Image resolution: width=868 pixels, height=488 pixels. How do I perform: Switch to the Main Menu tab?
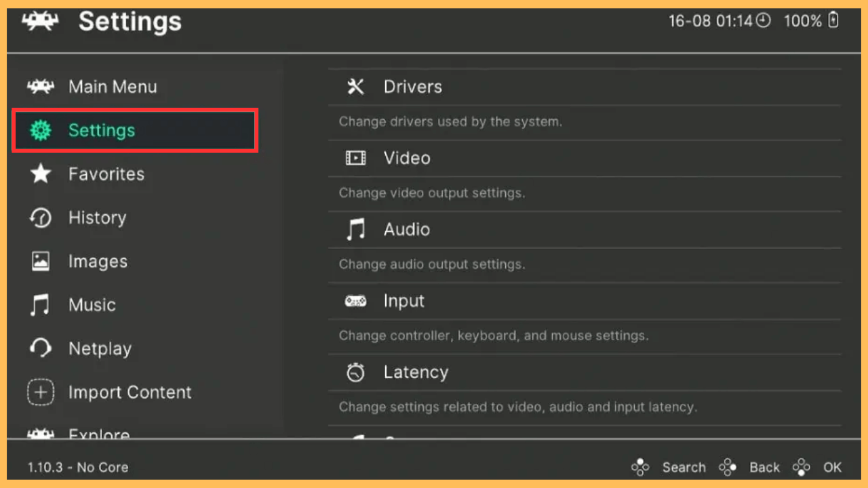113,86
